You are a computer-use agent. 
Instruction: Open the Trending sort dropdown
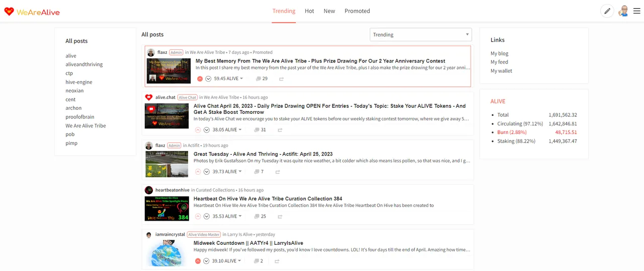[x=421, y=35]
